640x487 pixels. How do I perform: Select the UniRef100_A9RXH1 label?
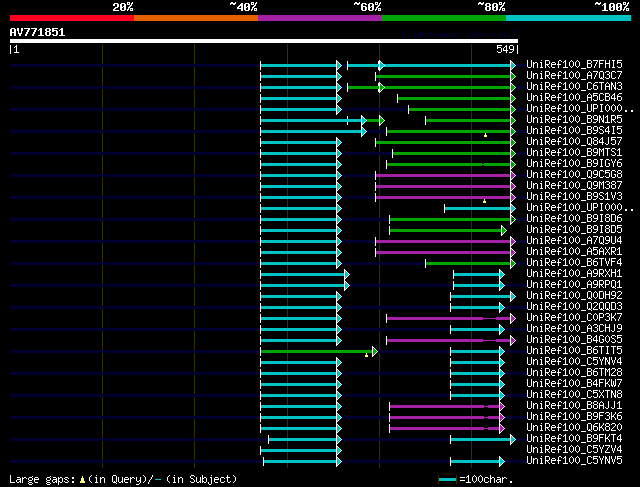click(574, 274)
